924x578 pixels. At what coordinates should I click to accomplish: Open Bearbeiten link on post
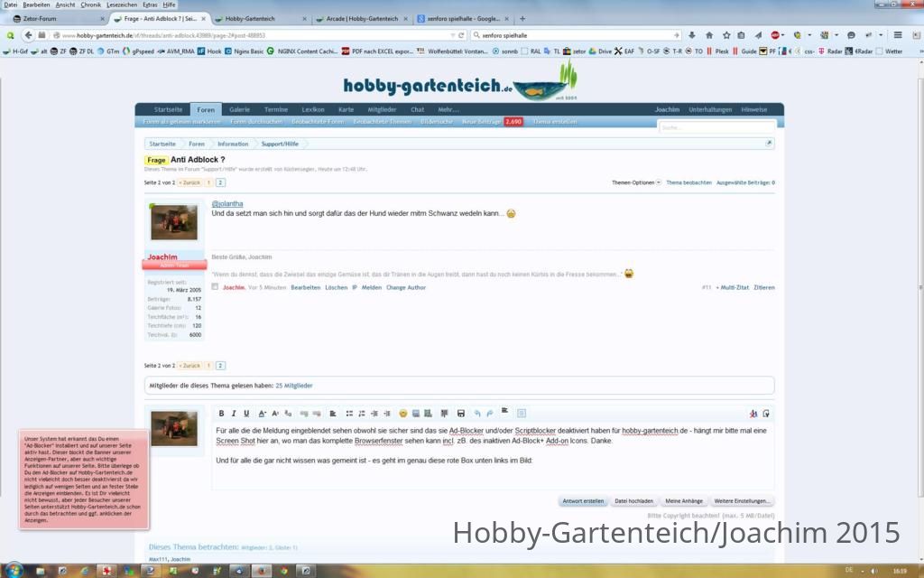pyautogui.click(x=305, y=288)
